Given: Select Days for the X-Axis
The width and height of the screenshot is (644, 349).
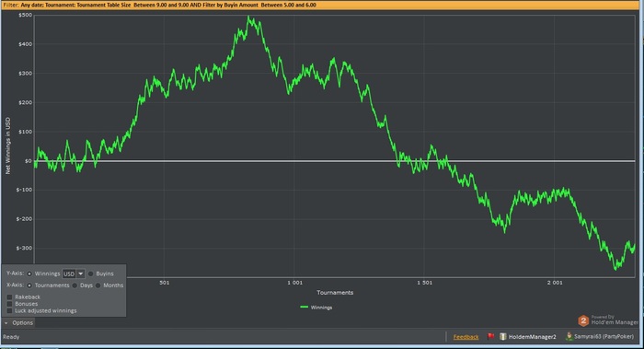Looking at the screenshot, I should pyautogui.click(x=75, y=285).
